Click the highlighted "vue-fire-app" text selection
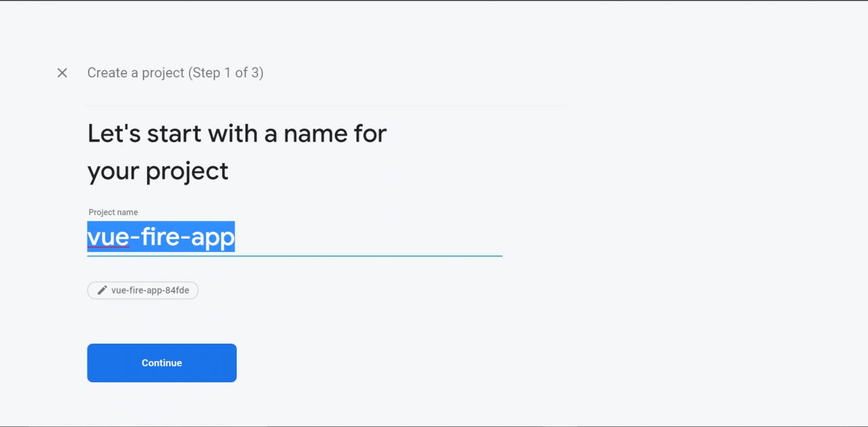The width and height of the screenshot is (868, 427). 161,237
